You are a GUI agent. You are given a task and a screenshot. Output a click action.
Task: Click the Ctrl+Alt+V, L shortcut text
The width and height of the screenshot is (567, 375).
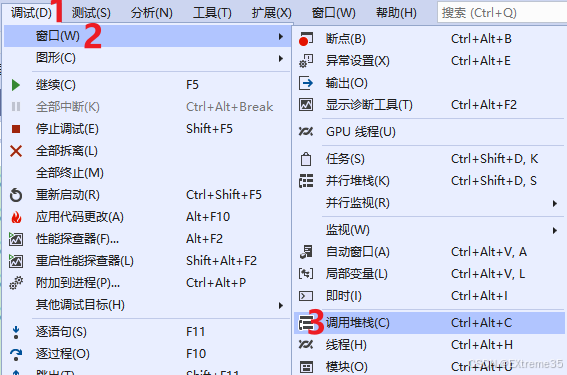pyautogui.click(x=488, y=274)
